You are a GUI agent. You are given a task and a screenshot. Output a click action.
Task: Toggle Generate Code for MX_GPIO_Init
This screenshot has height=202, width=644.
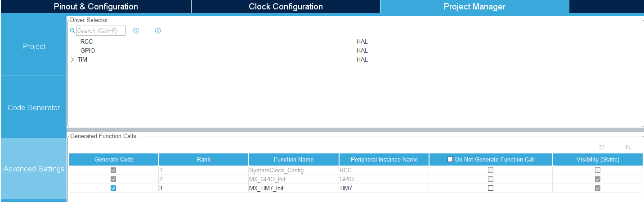[113, 179]
